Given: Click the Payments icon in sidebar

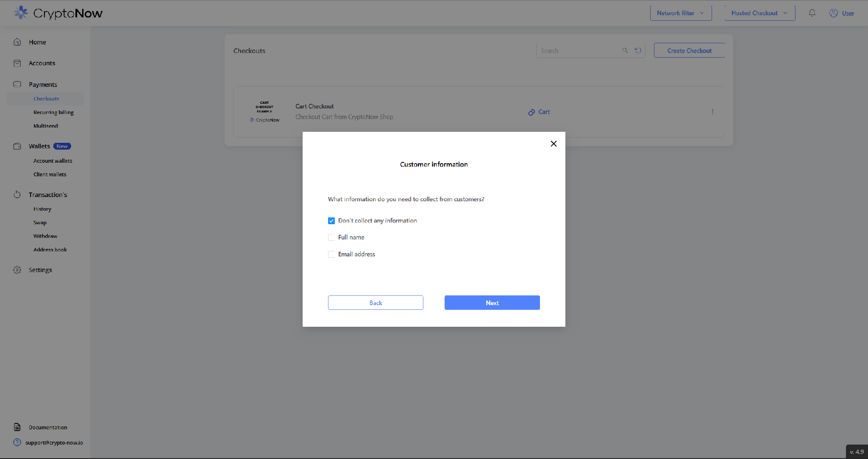Looking at the screenshot, I should pos(17,84).
